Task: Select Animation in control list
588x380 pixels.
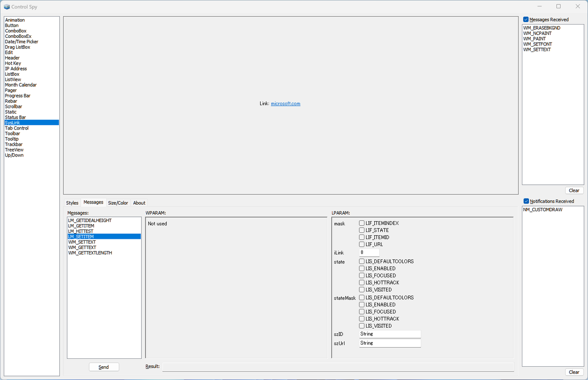Action: click(32, 20)
